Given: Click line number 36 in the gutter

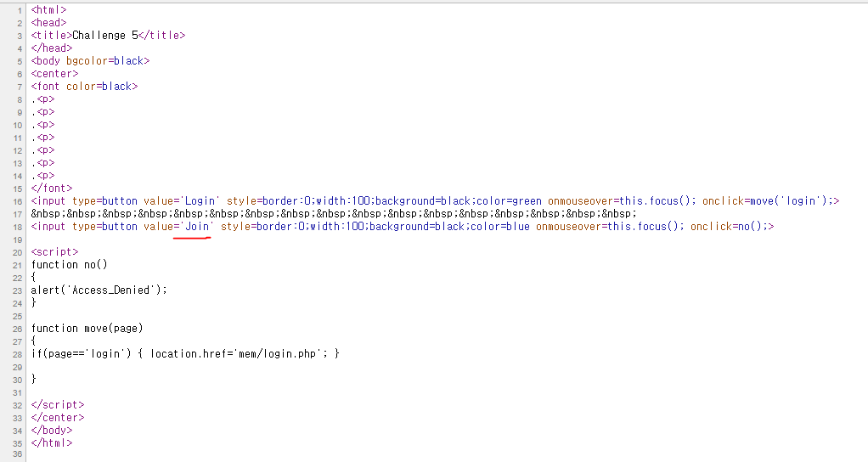Looking at the screenshot, I should point(17,454).
